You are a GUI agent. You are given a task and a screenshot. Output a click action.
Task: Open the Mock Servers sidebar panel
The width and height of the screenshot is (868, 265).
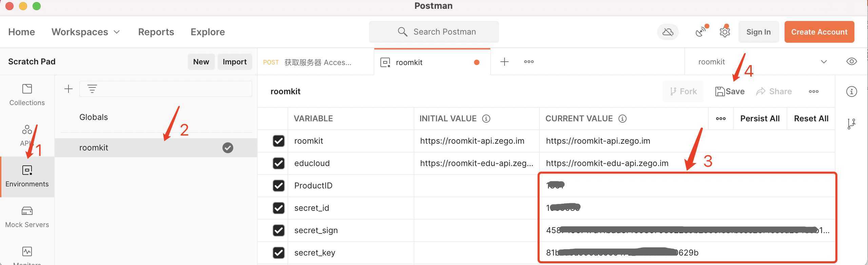[27, 217]
